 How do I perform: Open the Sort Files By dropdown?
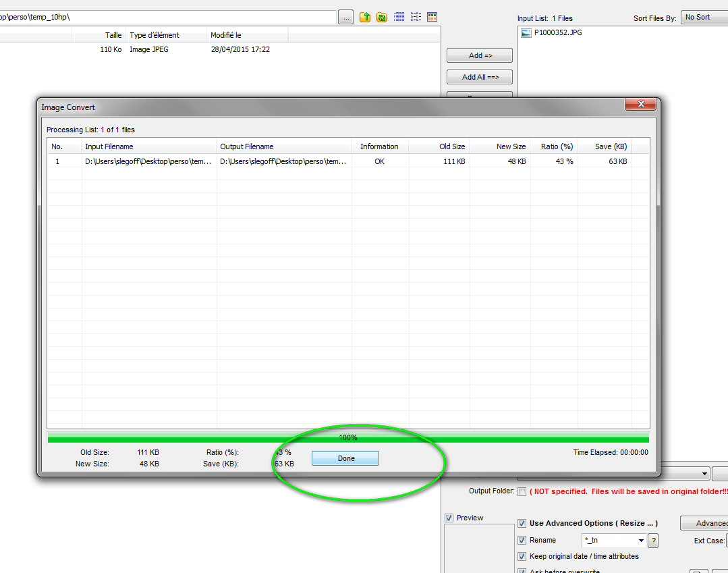point(704,18)
